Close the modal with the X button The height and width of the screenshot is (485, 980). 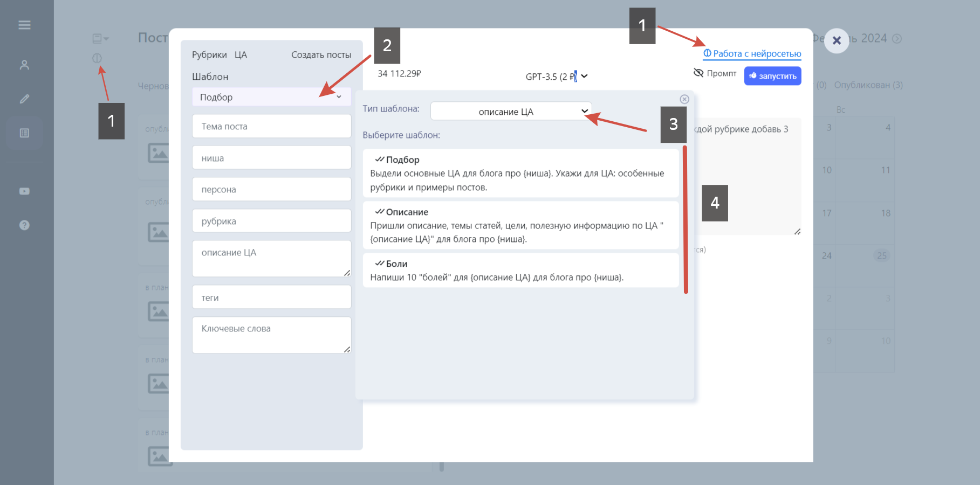(x=837, y=40)
